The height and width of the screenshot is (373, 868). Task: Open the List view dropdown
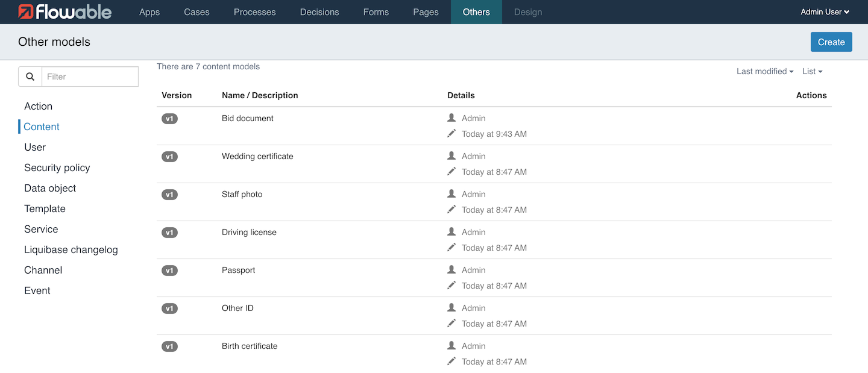point(812,71)
